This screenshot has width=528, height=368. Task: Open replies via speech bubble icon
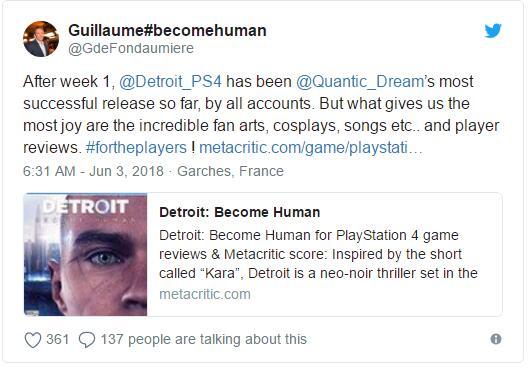[x=87, y=340]
